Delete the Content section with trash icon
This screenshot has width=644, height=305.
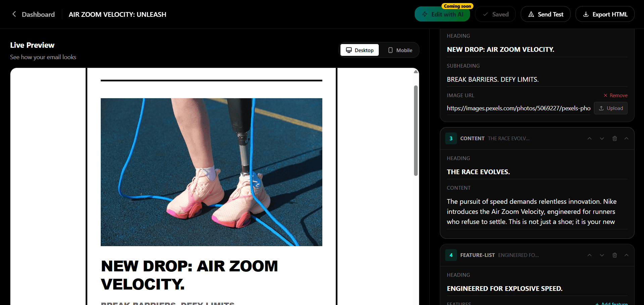[614, 138]
